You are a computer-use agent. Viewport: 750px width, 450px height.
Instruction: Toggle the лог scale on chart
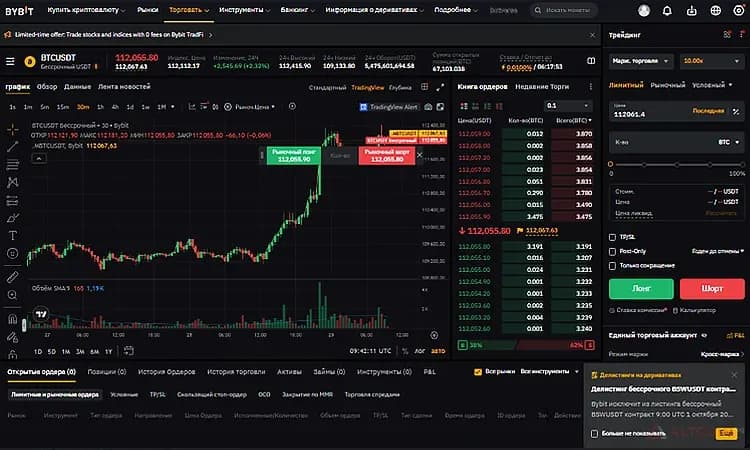[x=419, y=351]
